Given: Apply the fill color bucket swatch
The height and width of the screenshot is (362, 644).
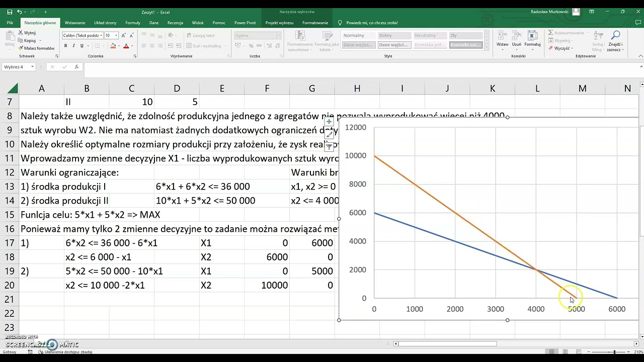Looking at the screenshot, I should pos(113,46).
